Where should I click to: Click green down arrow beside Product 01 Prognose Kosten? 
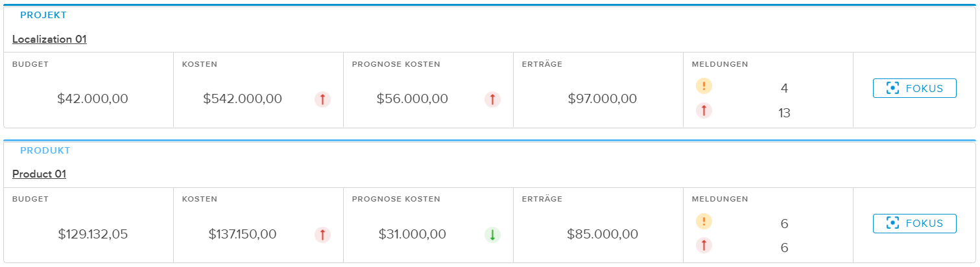pyautogui.click(x=492, y=235)
